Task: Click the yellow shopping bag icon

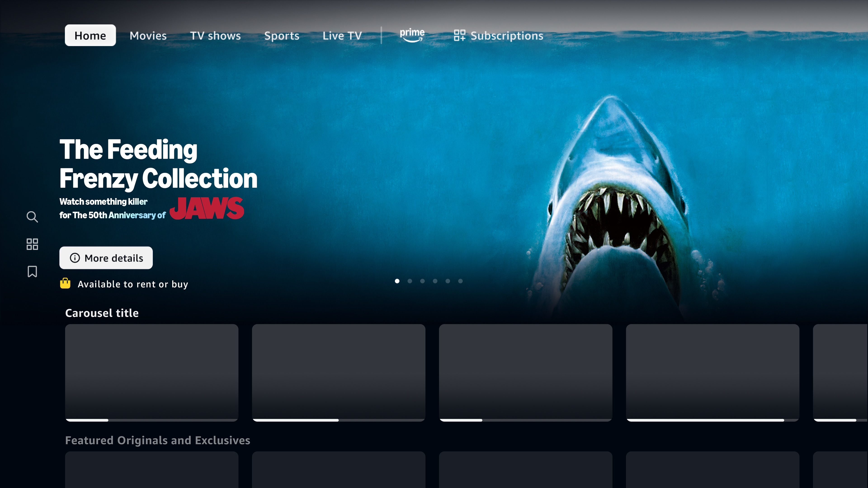Action: tap(65, 284)
